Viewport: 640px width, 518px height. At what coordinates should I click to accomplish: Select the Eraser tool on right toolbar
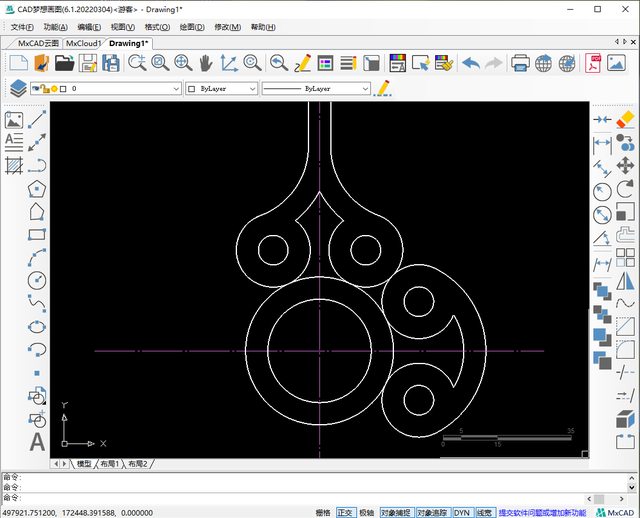[x=626, y=119]
